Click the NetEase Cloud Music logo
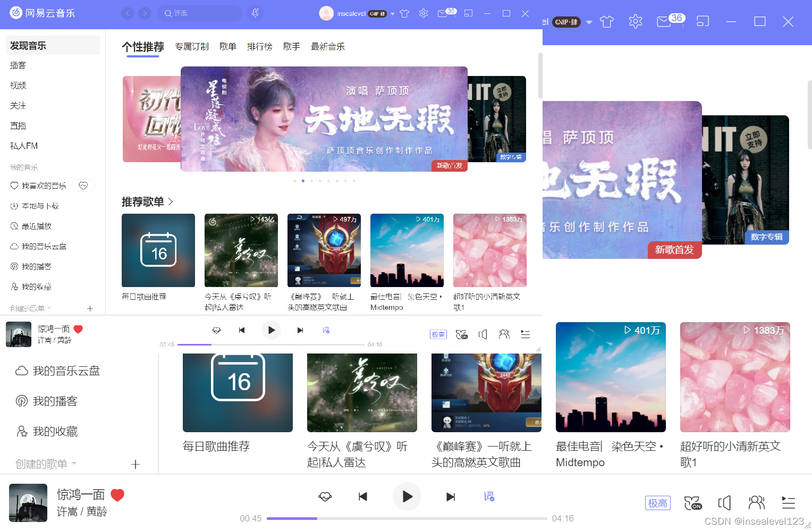 pos(43,13)
